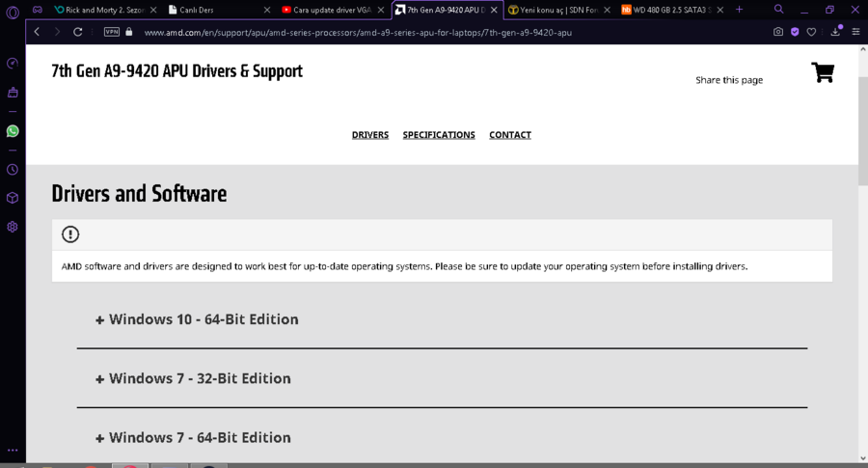Open the Twitch bag icon in sidebar
The height and width of the screenshot is (468, 868).
[x=13, y=92]
